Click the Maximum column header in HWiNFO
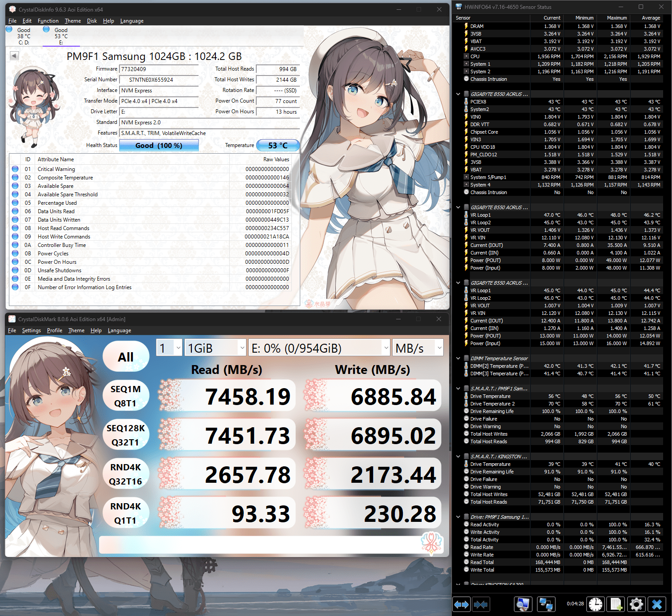Image resolution: width=672 pixels, height=616 pixels. coord(613,18)
